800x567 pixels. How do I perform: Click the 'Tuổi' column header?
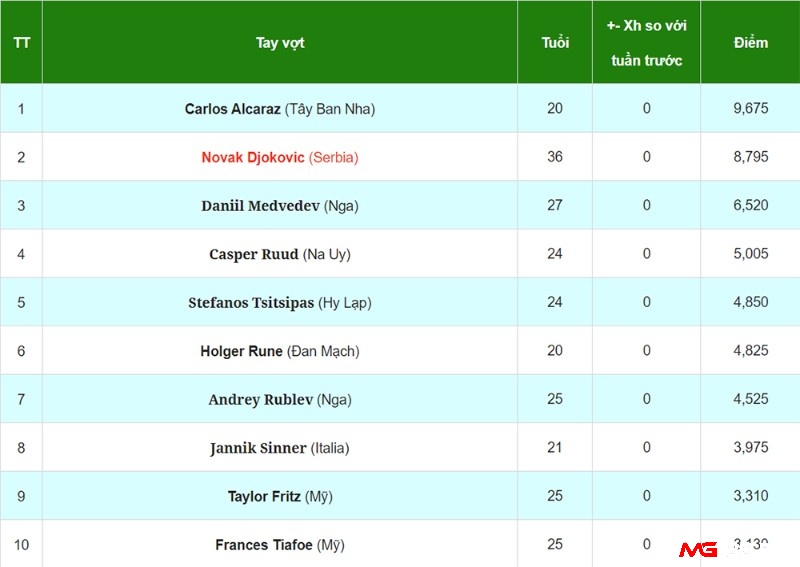coord(555,42)
